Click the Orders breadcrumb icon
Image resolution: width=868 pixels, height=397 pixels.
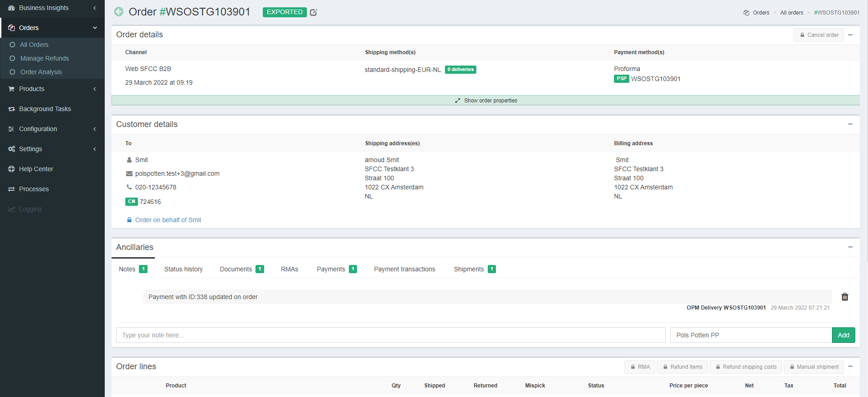click(746, 13)
